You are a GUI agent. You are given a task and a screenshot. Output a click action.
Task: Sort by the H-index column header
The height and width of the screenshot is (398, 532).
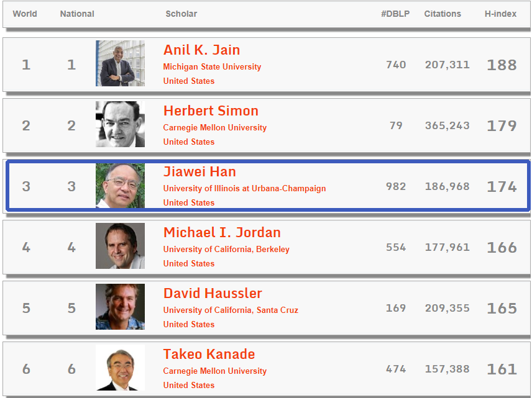click(500, 14)
